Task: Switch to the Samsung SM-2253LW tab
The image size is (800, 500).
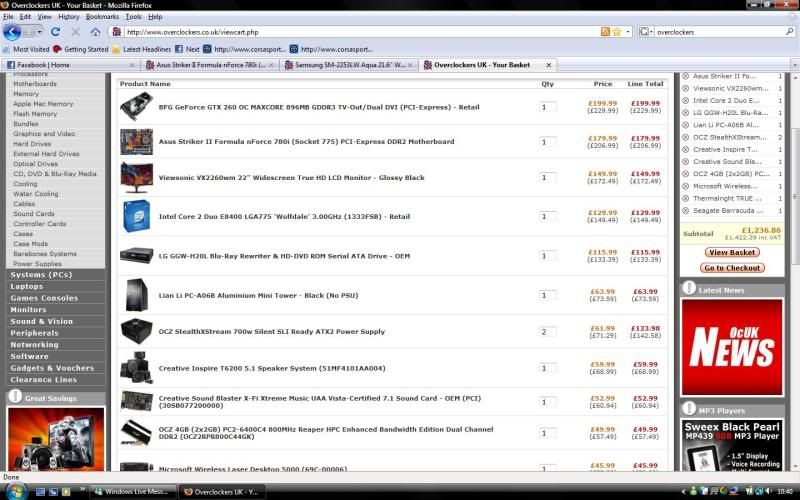Action: (348, 65)
